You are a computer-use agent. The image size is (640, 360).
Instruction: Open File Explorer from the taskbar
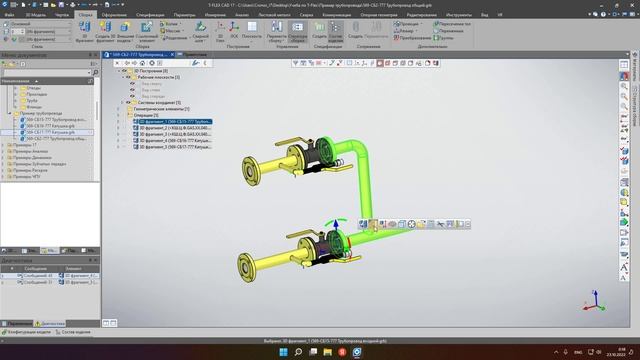[327, 352]
